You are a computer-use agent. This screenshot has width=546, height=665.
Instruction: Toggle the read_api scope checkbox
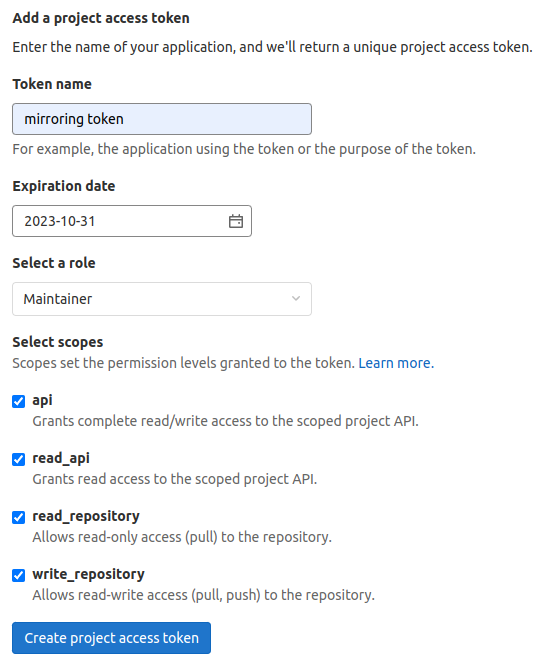pos(19,459)
